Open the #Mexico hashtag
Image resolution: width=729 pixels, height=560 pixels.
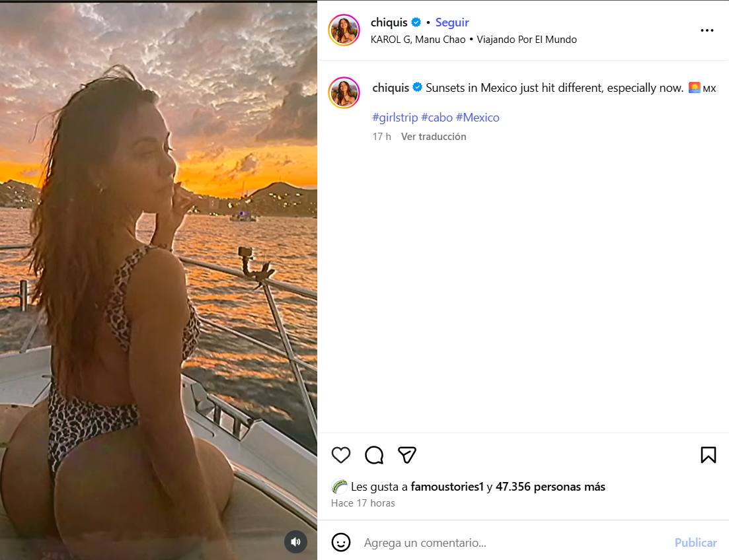[x=477, y=118]
